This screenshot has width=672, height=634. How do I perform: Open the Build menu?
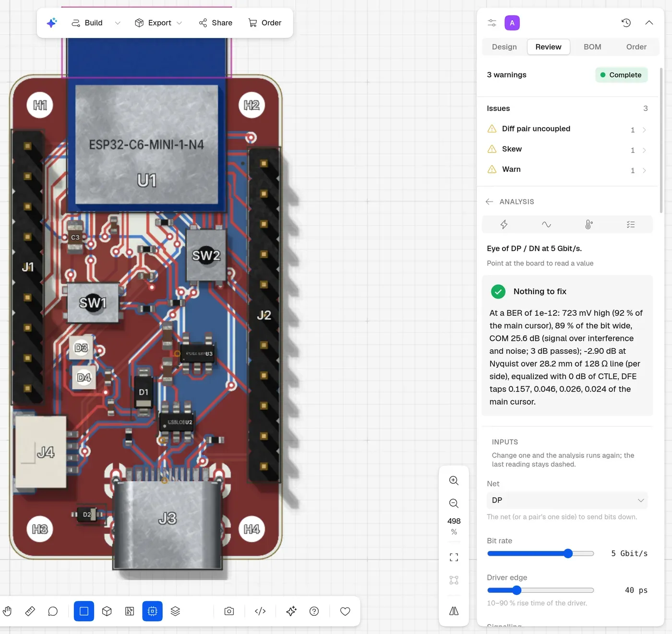[x=87, y=23]
